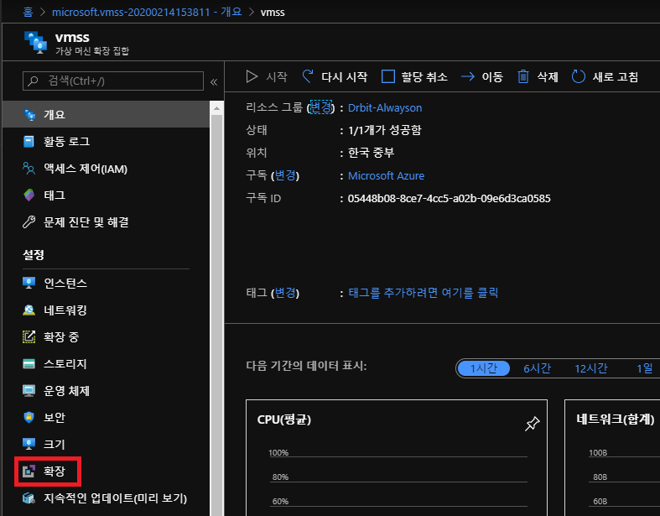This screenshot has width=660, height=516.
Task: Click the 보안 shield icon
Action: 29,417
